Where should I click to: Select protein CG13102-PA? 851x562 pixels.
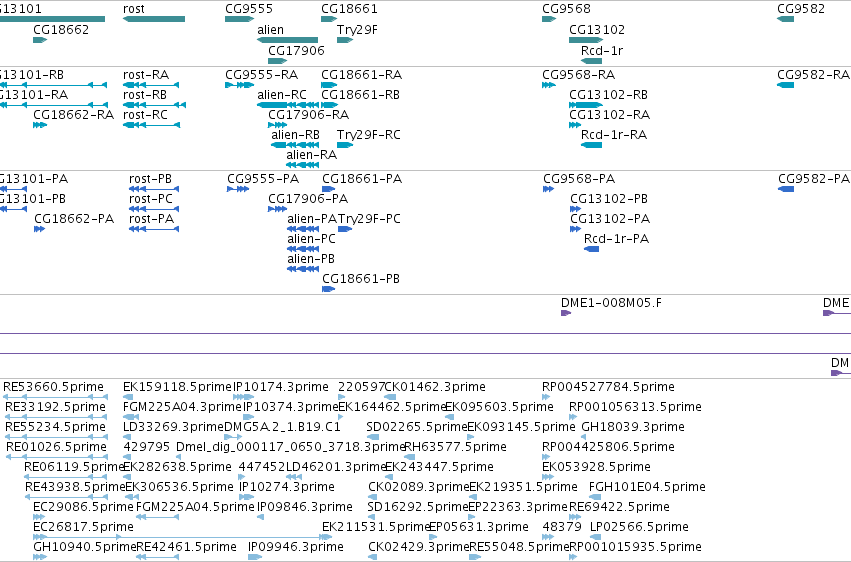[x=610, y=219]
